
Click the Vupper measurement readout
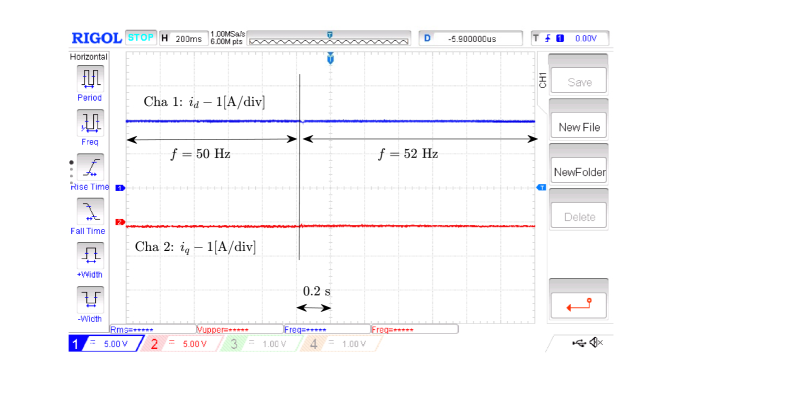(240, 329)
